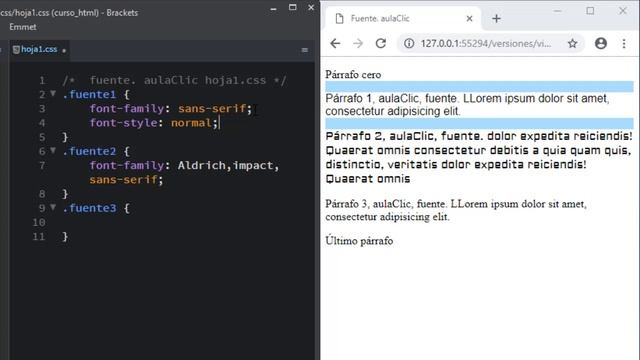Collapse the .fuente1 rule fold arrow
The image size is (640, 360).
(53, 94)
